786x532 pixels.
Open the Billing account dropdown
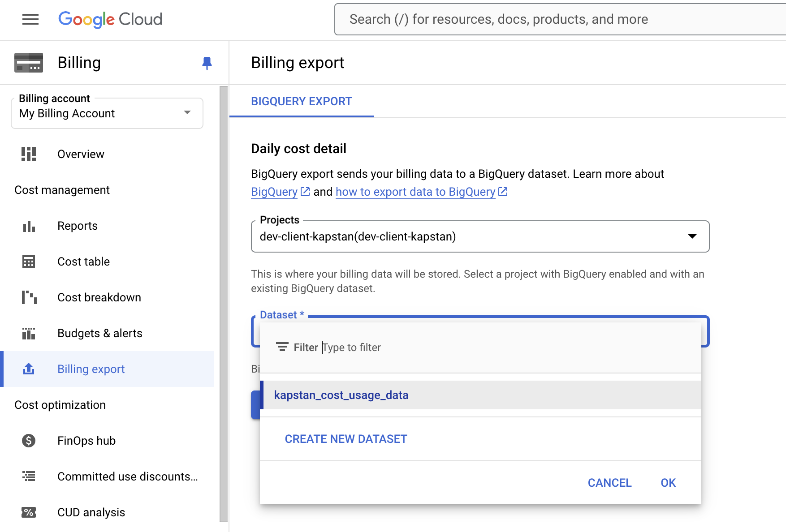point(107,113)
